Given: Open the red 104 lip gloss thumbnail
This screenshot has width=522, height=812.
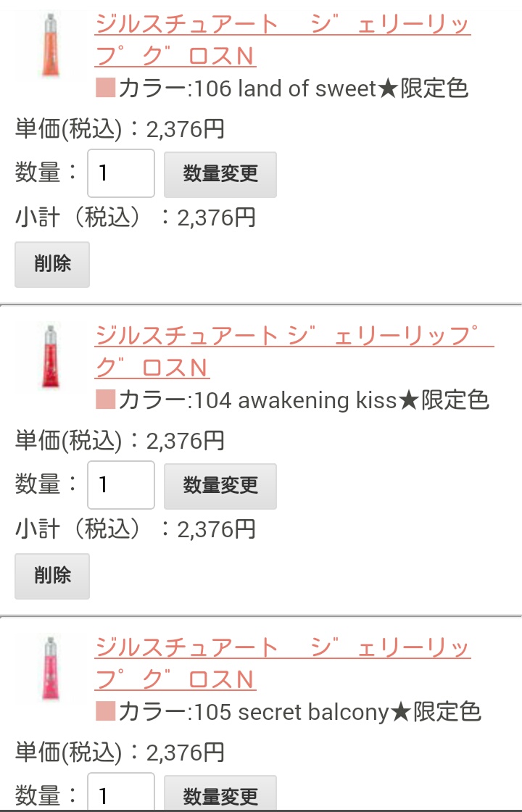Looking at the screenshot, I should pos(50,357).
